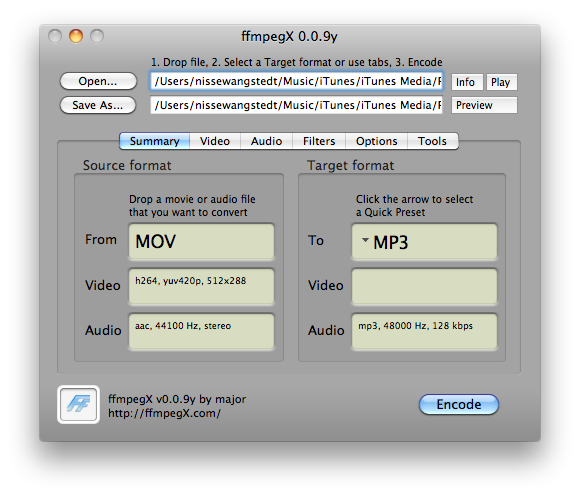The height and width of the screenshot is (496, 580).
Task: Select the Summary tab
Action: (154, 141)
